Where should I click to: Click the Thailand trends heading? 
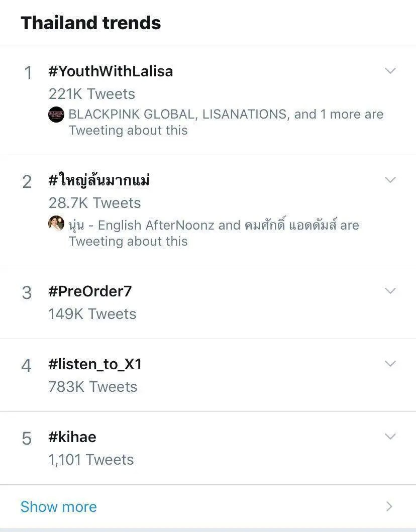point(91,23)
